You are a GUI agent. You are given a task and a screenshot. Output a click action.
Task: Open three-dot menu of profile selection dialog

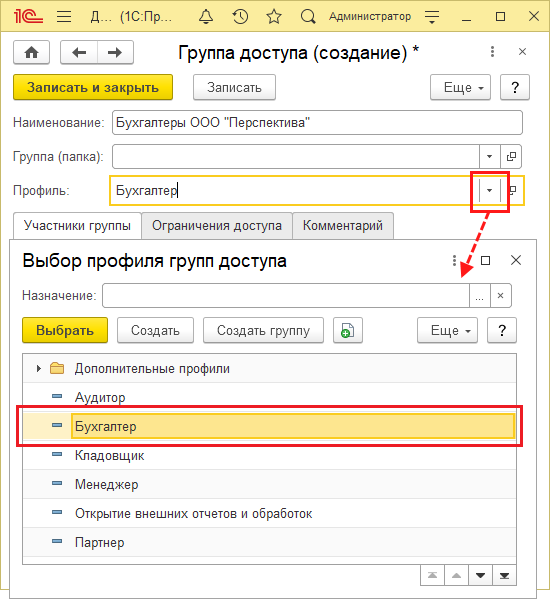point(454,261)
